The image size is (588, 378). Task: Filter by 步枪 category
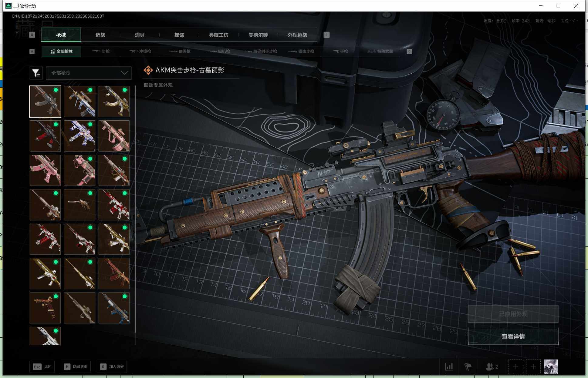tap(101, 52)
